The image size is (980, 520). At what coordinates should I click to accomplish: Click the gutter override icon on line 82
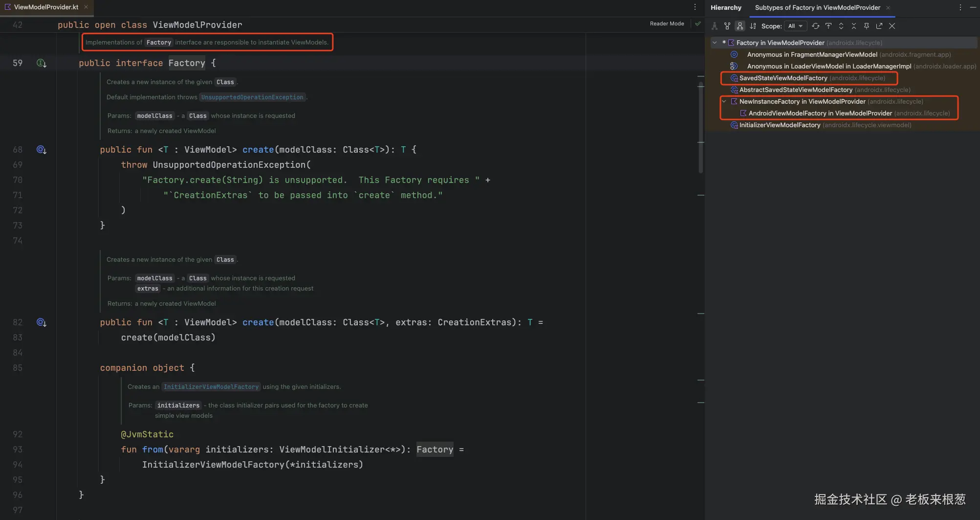42,322
